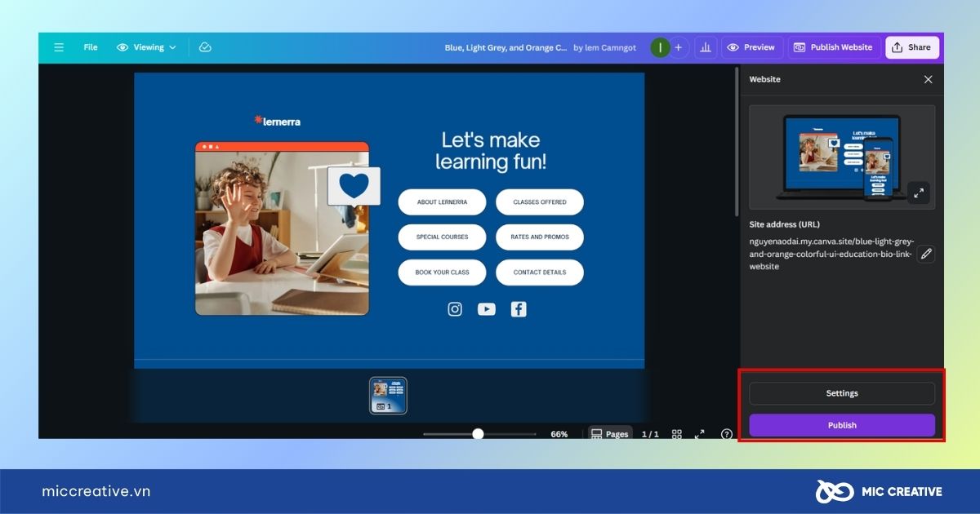Click the Publish Website button
Image resolution: width=980 pixels, height=514 pixels.
(x=834, y=47)
